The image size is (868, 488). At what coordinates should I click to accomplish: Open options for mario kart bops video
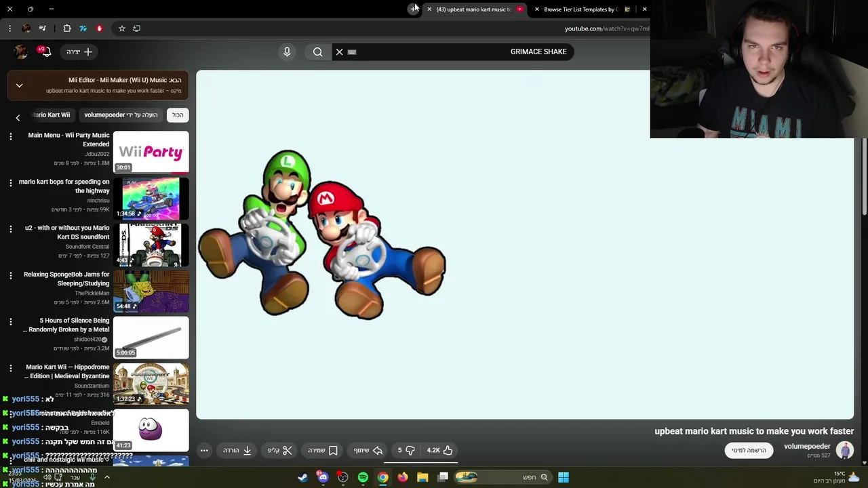coord(10,183)
